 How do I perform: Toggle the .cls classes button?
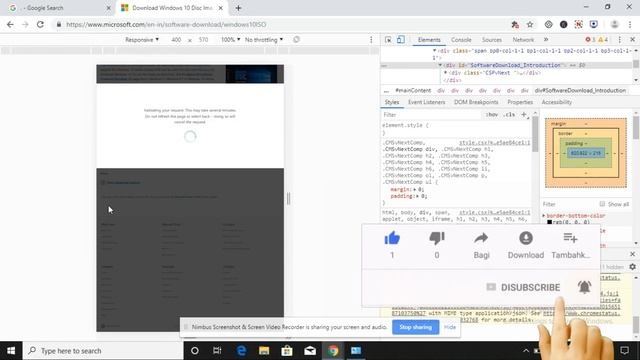(x=509, y=115)
